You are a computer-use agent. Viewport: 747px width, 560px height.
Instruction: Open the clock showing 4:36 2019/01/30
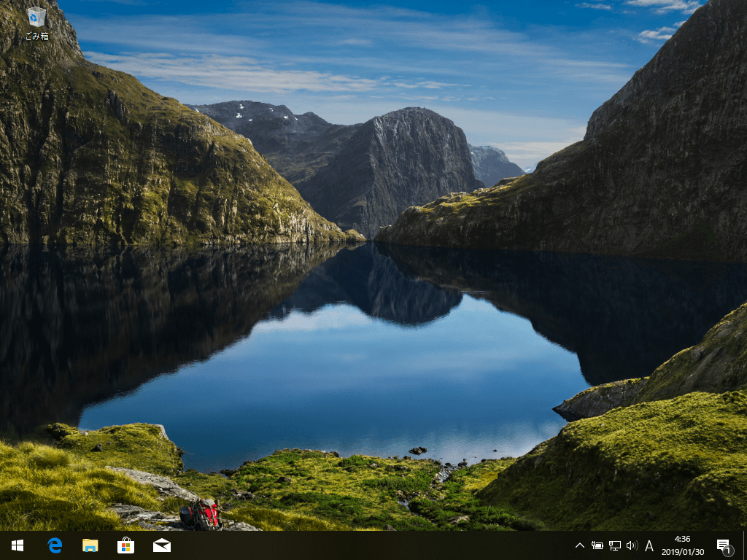pos(683,545)
